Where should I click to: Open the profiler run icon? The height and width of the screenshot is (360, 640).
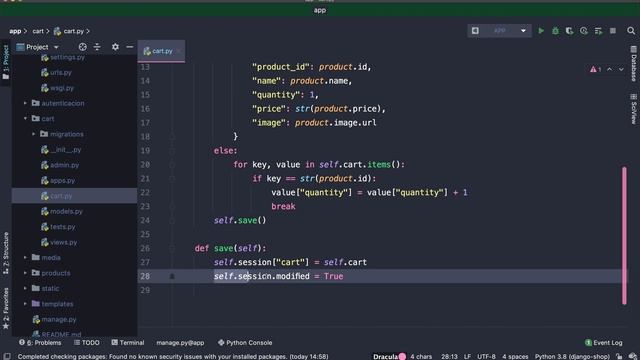coord(584,31)
